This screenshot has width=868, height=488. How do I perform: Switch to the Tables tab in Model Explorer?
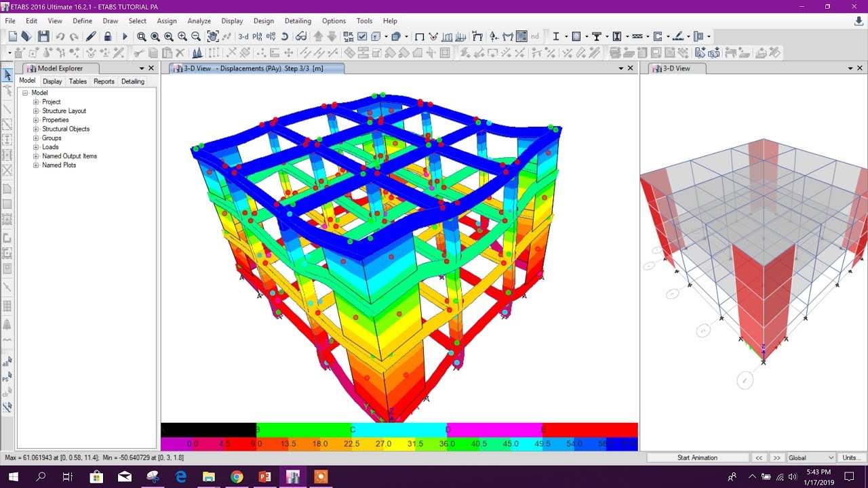click(x=77, y=81)
